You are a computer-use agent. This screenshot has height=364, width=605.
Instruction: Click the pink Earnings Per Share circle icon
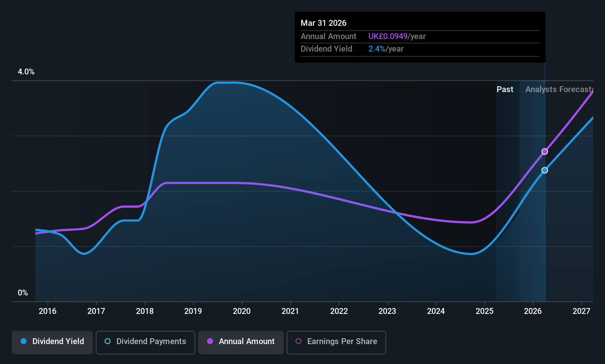click(298, 341)
